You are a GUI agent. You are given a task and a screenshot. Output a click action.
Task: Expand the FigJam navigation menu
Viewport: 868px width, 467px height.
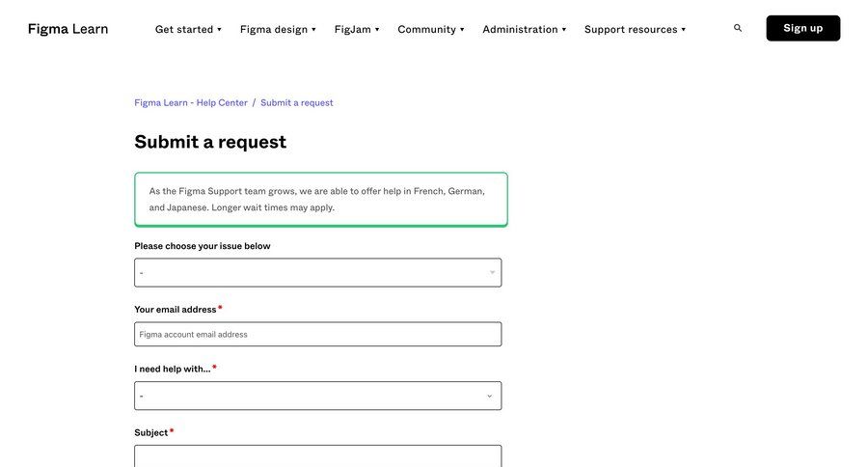(x=357, y=29)
